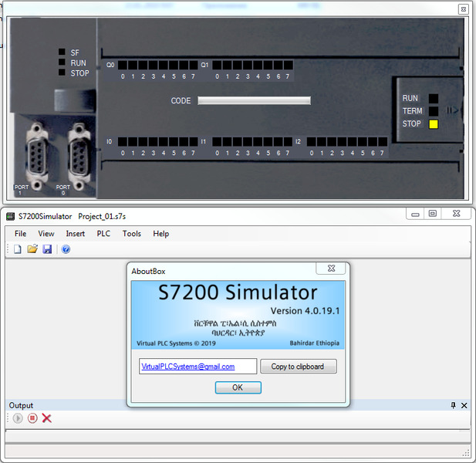
Task: Minimize the S7200Simulator window
Action: tap(415, 215)
